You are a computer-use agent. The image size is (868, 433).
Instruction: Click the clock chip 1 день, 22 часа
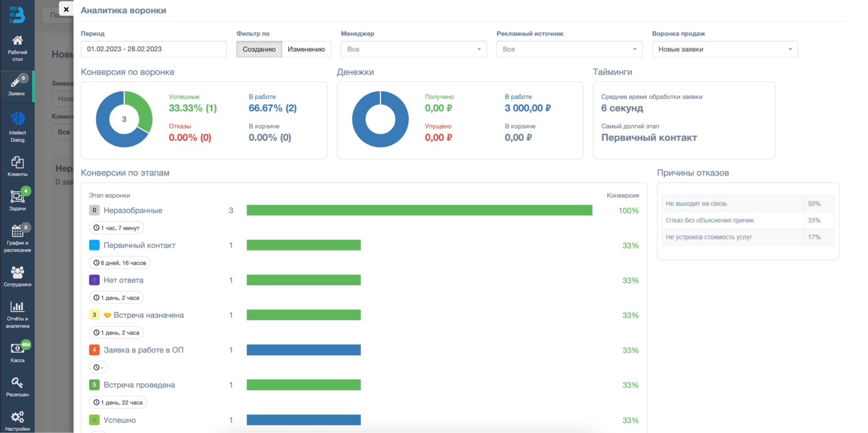click(118, 403)
